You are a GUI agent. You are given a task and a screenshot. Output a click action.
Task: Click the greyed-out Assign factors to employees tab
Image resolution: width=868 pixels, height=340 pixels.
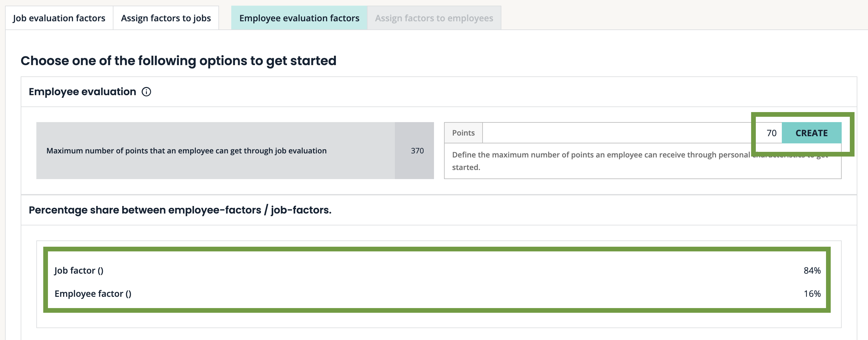(434, 18)
